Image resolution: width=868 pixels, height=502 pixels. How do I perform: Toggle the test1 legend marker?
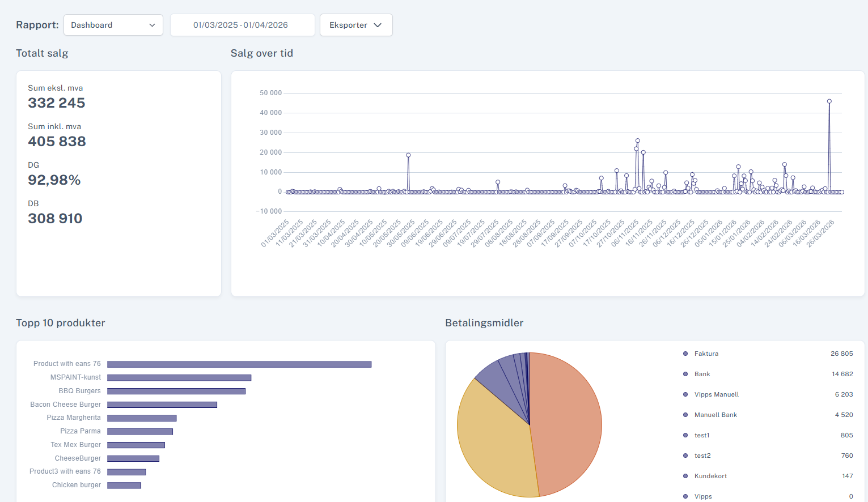(685, 435)
